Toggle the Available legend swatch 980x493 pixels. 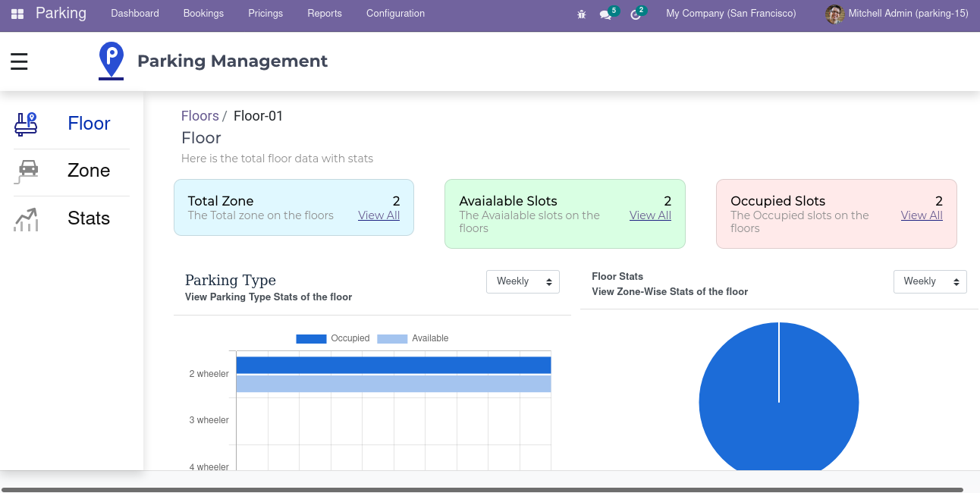tap(392, 338)
